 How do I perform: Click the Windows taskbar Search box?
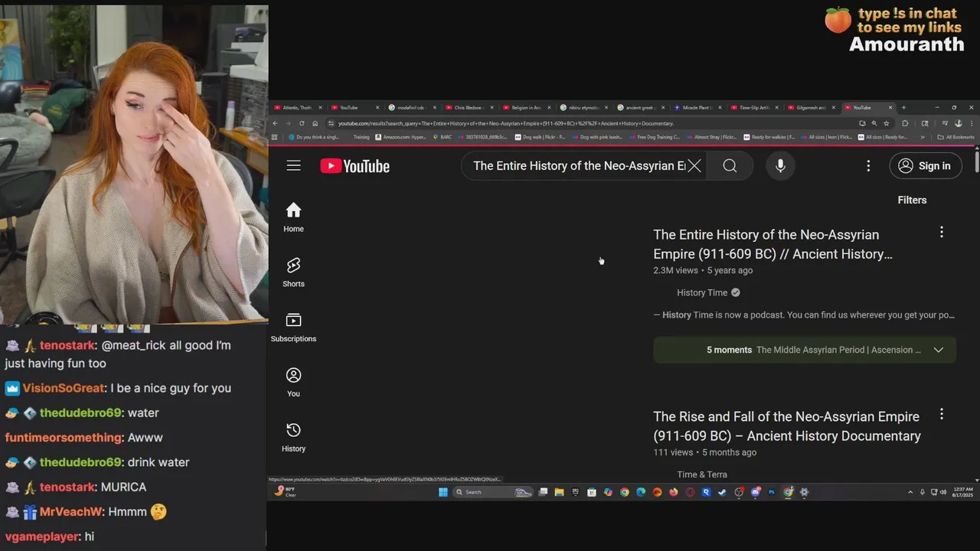pos(493,492)
